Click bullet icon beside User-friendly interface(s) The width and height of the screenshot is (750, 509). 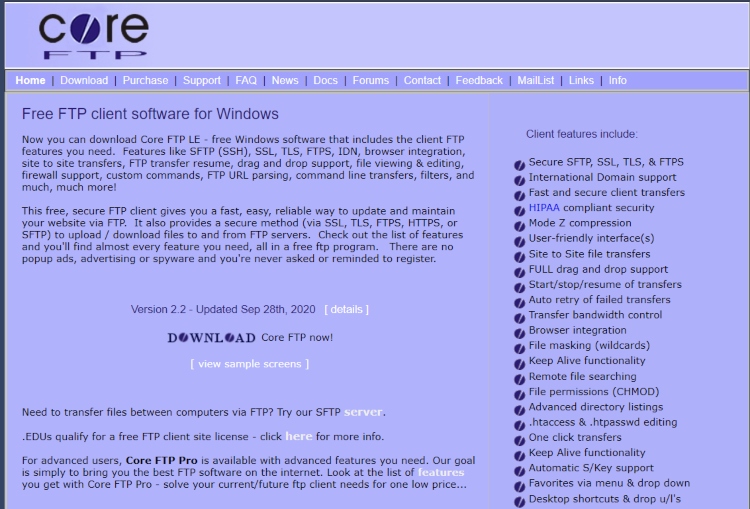pos(519,242)
